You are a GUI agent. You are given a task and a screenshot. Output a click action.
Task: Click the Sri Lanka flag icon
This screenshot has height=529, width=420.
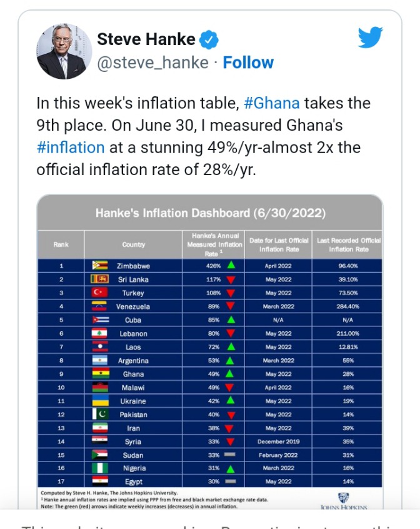[x=100, y=279]
